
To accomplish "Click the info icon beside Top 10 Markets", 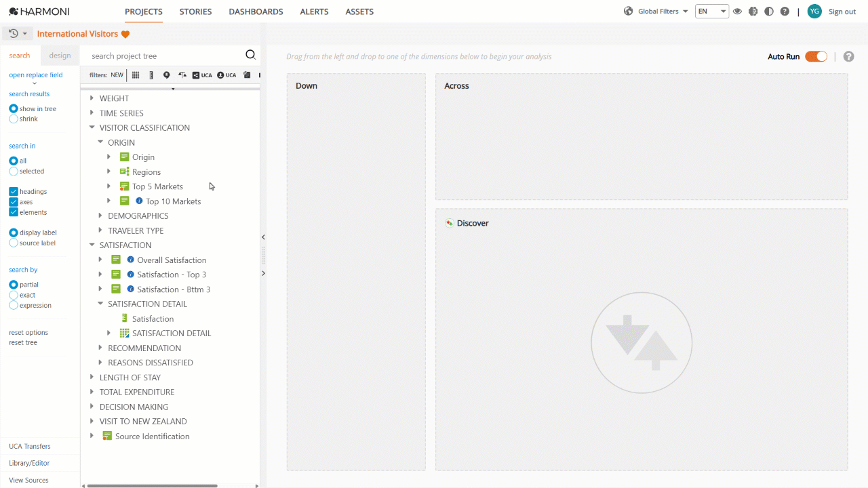I will 139,201.
